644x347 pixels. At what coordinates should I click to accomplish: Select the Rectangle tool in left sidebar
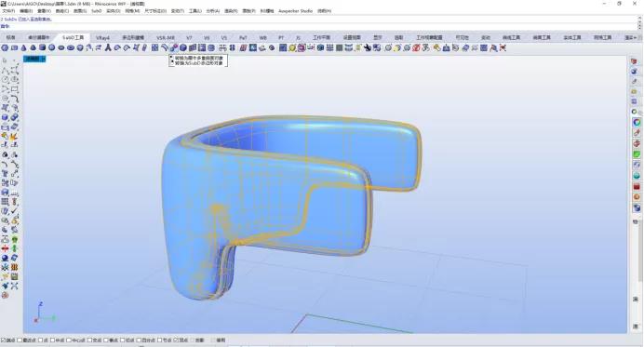[14, 89]
